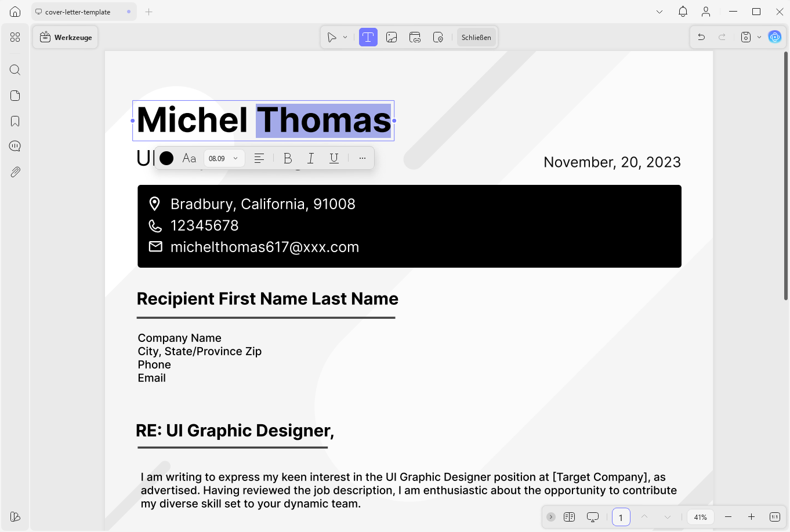Click the City, State/Province Zip line

point(200,351)
